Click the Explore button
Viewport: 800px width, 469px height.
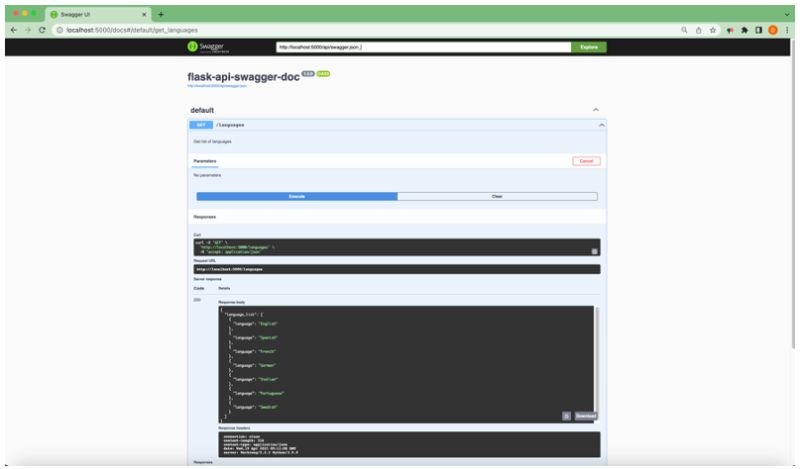(589, 47)
